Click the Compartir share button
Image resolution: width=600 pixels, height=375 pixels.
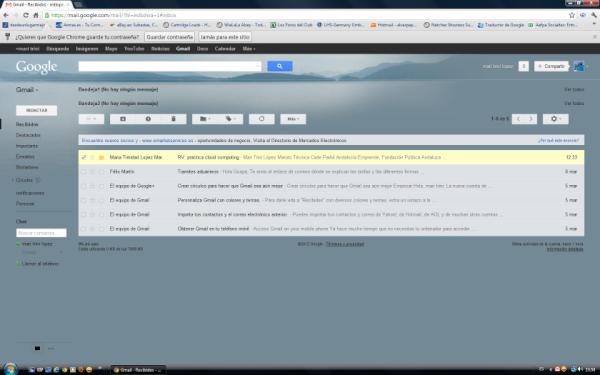(x=551, y=66)
